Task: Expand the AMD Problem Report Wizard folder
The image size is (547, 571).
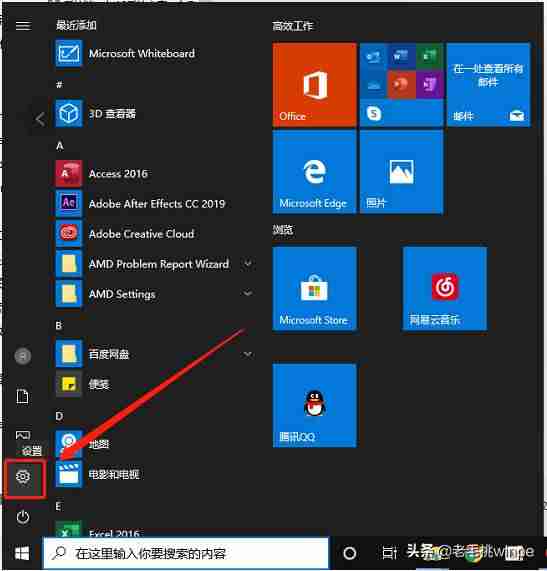Action: click(x=248, y=263)
